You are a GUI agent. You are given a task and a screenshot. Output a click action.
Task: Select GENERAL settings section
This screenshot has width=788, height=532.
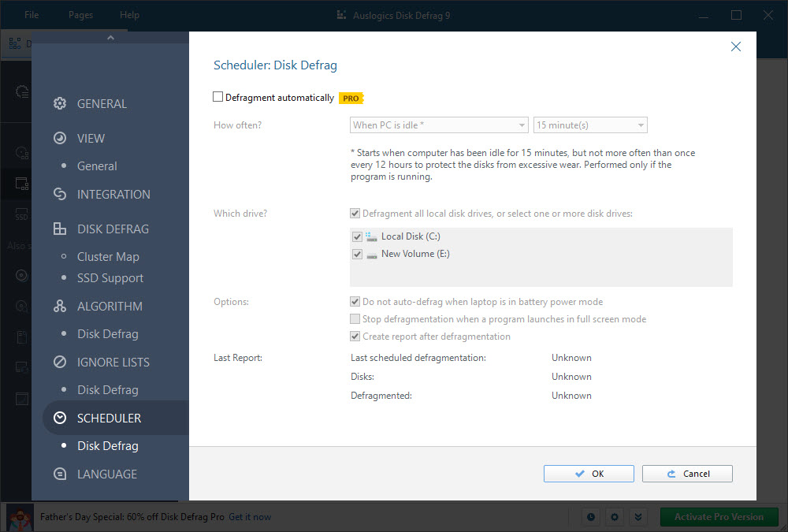pyautogui.click(x=102, y=103)
